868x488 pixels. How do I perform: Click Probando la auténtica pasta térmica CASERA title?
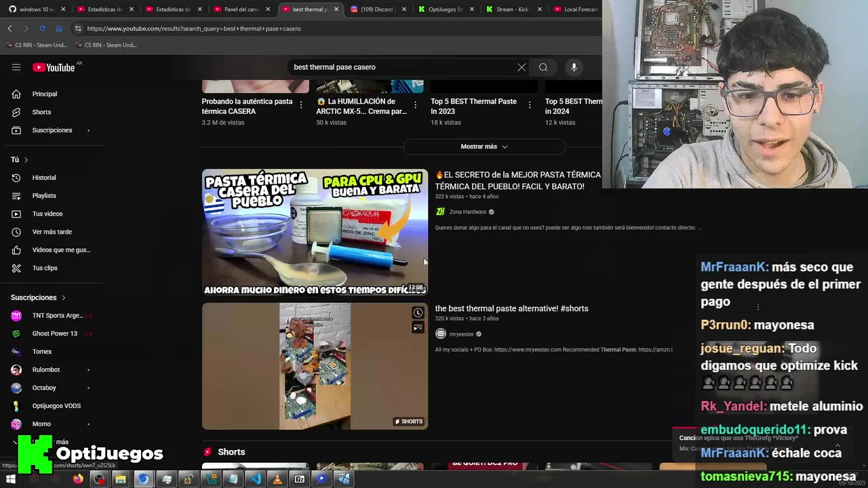click(247, 106)
